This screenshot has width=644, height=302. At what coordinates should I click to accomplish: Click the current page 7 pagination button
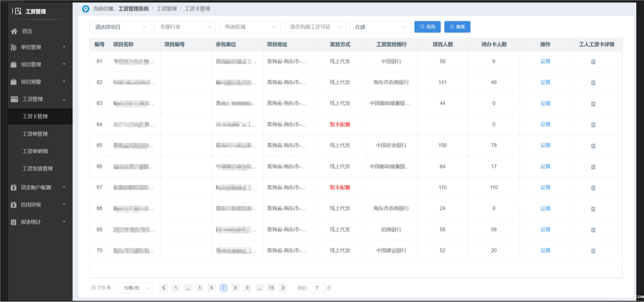(x=223, y=288)
